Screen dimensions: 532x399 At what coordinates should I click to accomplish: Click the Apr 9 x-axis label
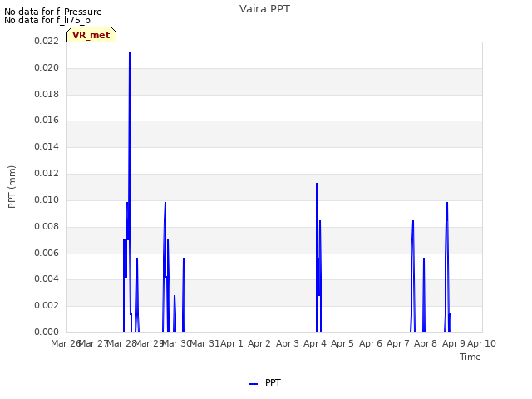pyautogui.click(x=454, y=343)
